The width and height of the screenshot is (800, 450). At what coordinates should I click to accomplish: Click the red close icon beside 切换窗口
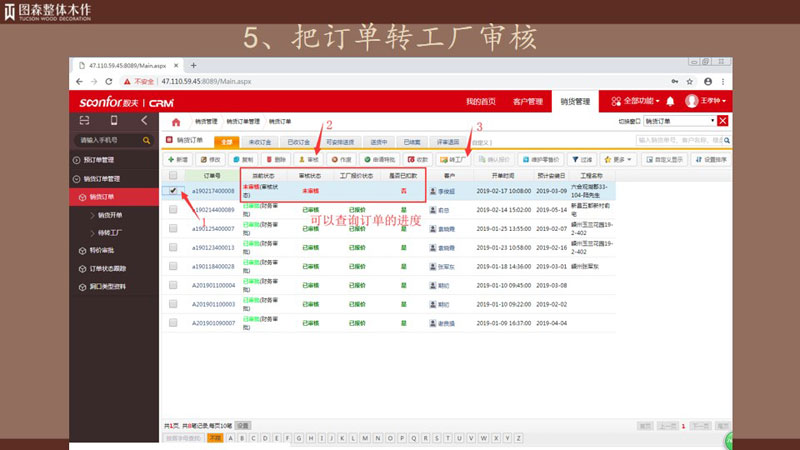click(722, 121)
